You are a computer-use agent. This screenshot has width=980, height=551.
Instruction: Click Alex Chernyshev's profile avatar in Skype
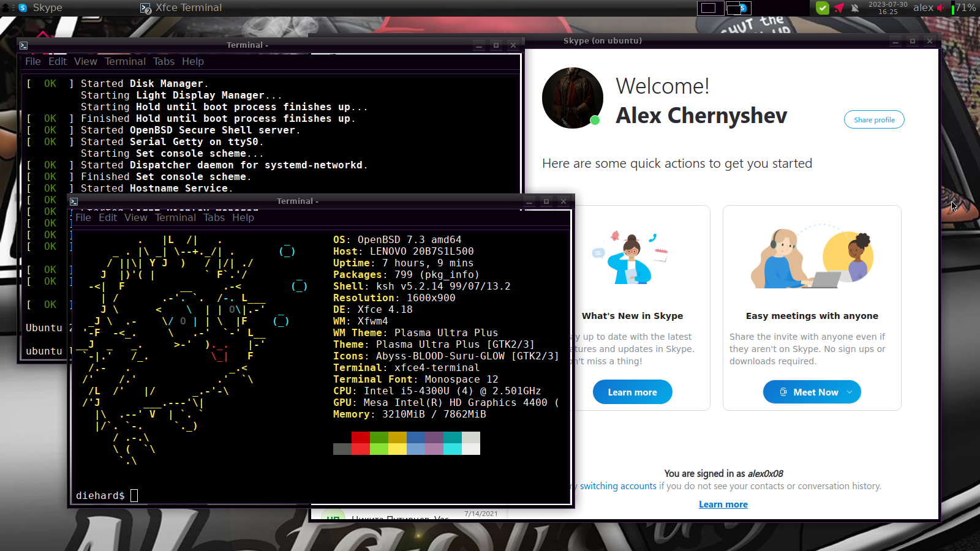573,98
